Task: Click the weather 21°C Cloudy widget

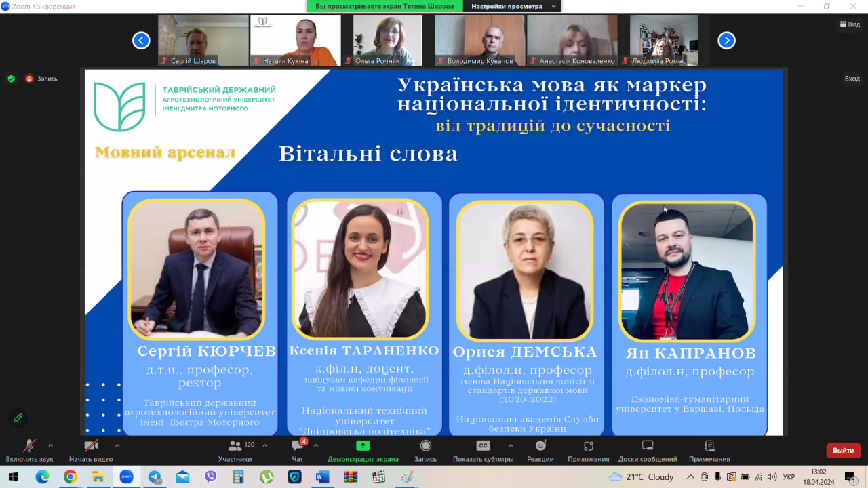Action: pyautogui.click(x=641, y=477)
